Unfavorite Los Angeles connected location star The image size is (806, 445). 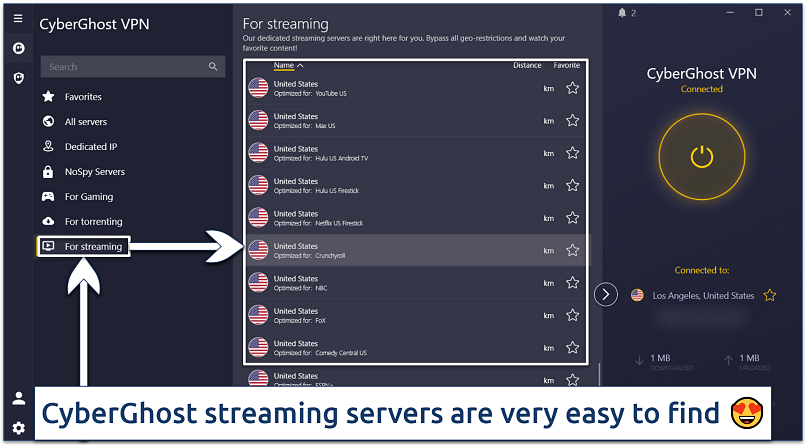point(770,295)
